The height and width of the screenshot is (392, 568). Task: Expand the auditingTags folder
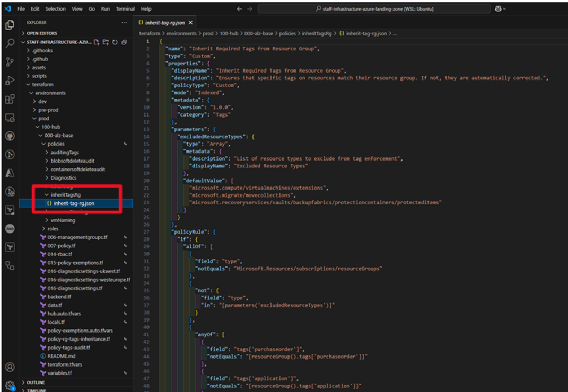[65, 153]
